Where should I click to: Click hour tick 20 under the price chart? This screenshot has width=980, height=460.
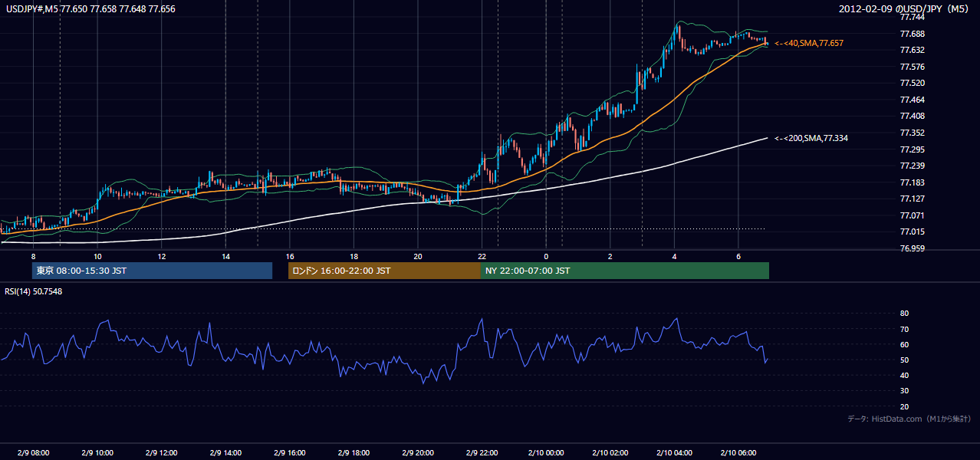pyautogui.click(x=418, y=256)
